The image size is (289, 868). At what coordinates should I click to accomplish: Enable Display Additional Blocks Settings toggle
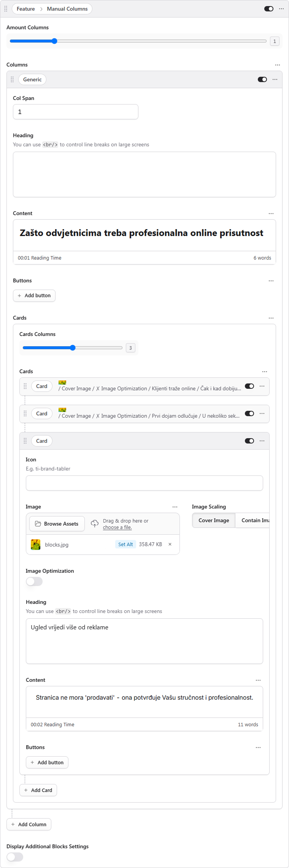[x=15, y=857]
